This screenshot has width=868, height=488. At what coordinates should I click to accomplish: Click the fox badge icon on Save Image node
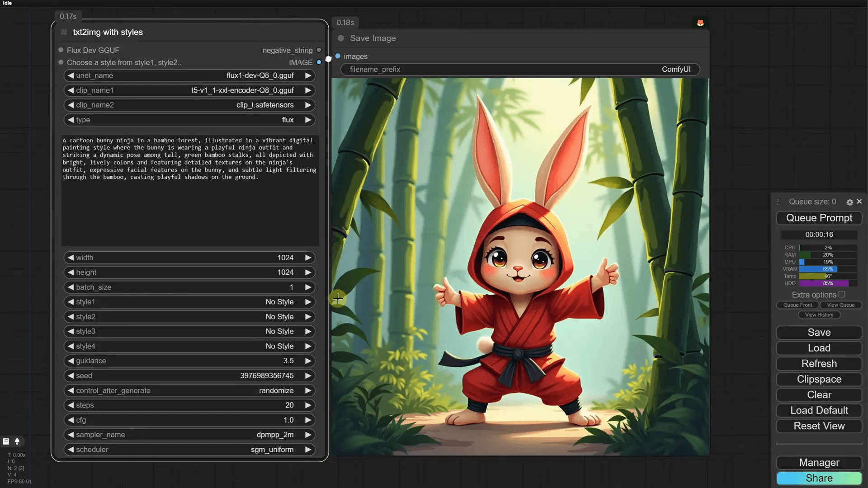700,23
